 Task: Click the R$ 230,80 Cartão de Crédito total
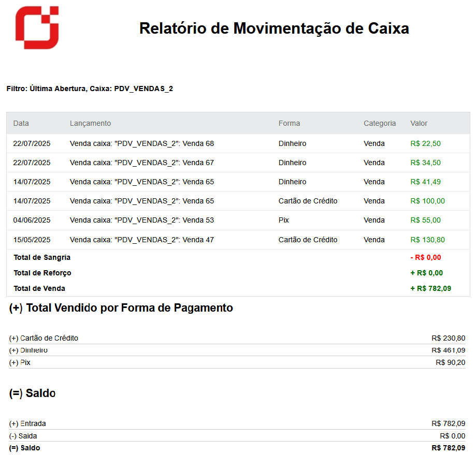point(448,338)
